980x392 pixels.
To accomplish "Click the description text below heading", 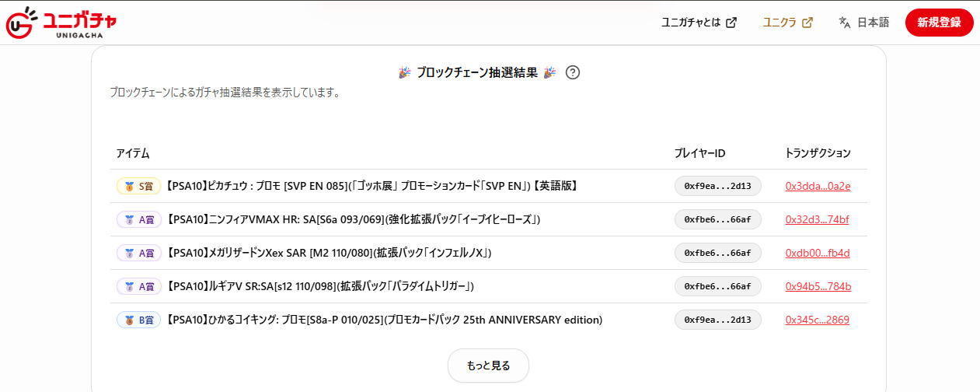I will coord(225,92).
